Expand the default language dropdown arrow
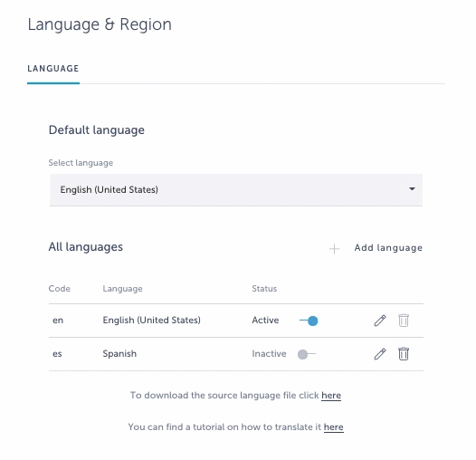 (412, 189)
